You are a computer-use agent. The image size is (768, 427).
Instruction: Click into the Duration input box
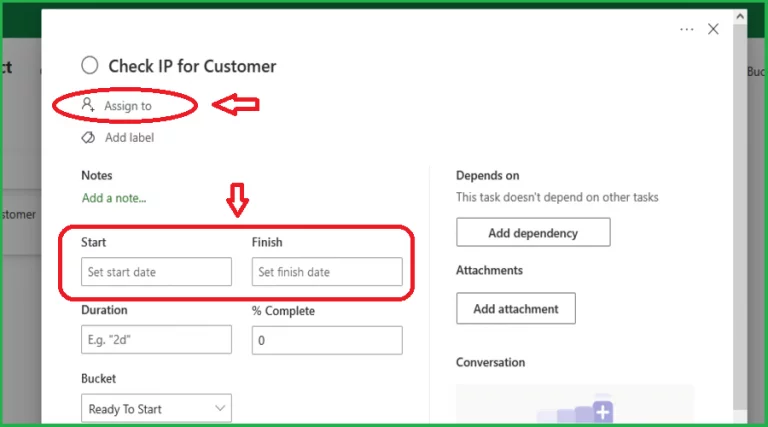tap(156, 339)
